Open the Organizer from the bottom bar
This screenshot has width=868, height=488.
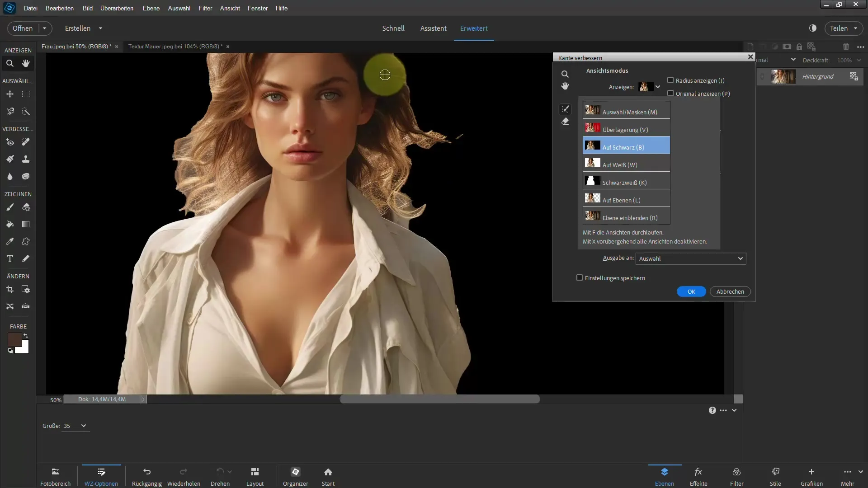(x=295, y=472)
